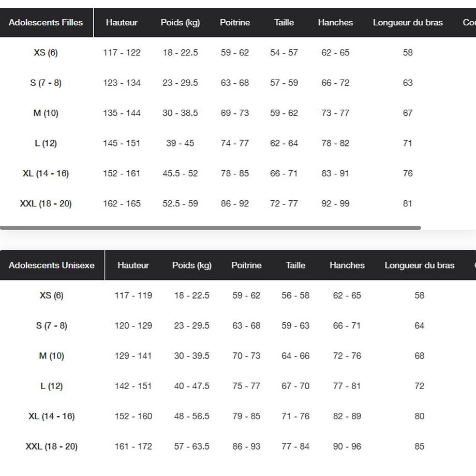Select the Adolescents Unisexe header cell
Image resolution: width=476 pixels, height=476 pixels.
tap(52, 265)
